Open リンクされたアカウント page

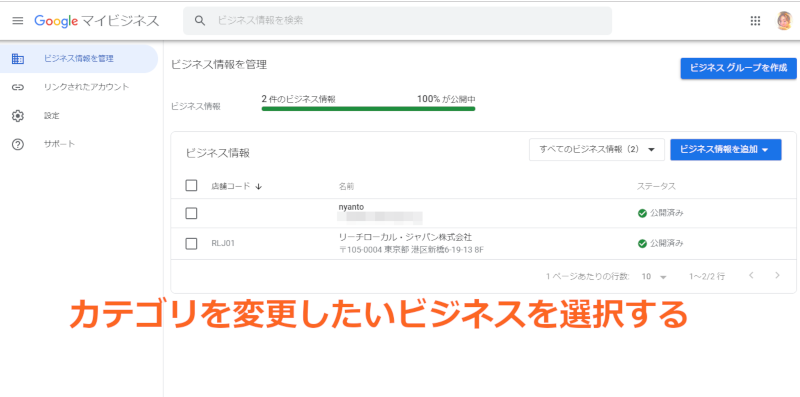click(87, 87)
